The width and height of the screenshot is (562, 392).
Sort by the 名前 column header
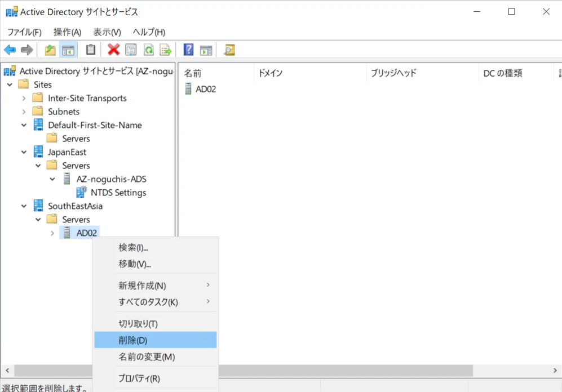pyautogui.click(x=216, y=73)
